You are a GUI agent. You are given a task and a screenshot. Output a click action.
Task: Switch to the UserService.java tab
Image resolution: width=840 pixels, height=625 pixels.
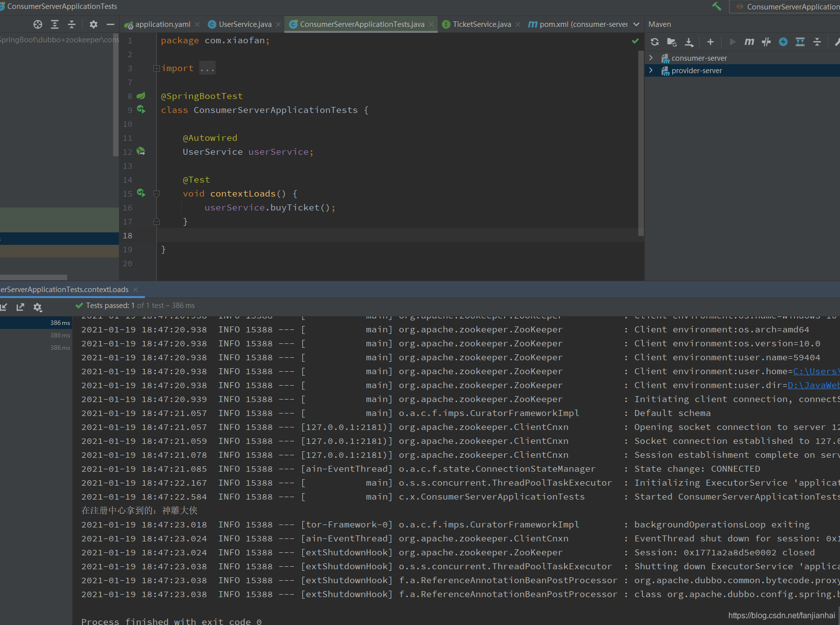[x=245, y=24]
